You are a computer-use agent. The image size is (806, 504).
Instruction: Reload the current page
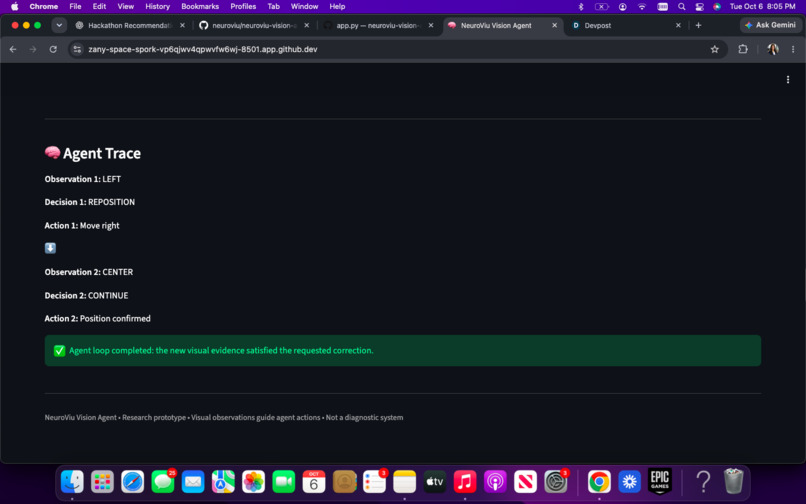(53, 49)
